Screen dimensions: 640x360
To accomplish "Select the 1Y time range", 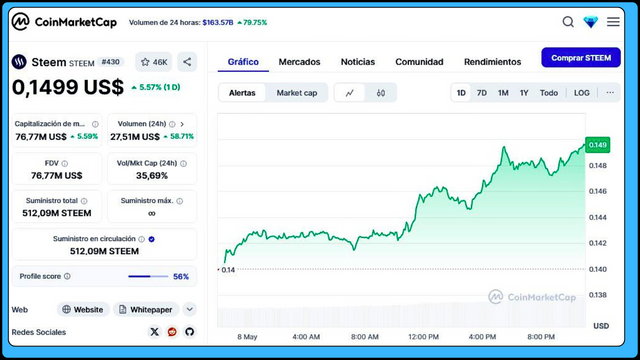I will [524, 93].
